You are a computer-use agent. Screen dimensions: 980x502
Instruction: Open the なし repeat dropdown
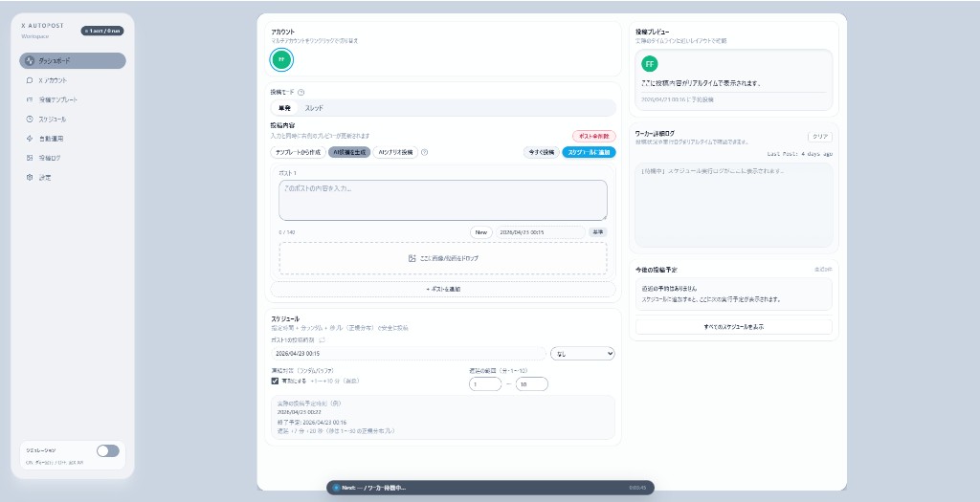pyautogui.click(x=583, y=354)
